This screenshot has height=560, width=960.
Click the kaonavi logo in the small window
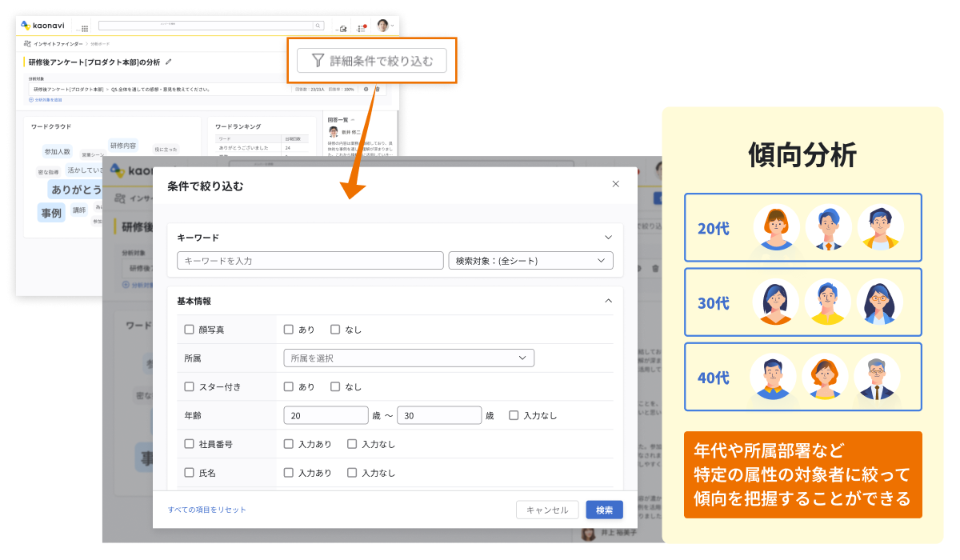(42, 26)
